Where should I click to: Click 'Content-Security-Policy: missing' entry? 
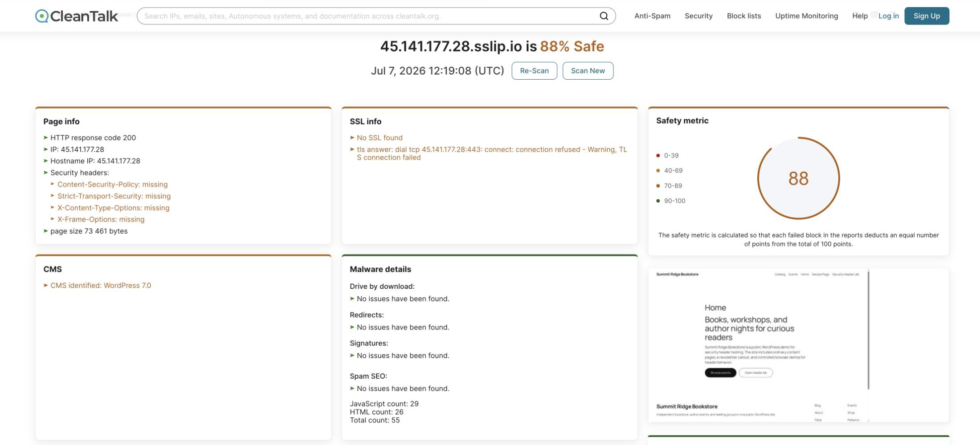pyautogui.click(x=113, y=184)
